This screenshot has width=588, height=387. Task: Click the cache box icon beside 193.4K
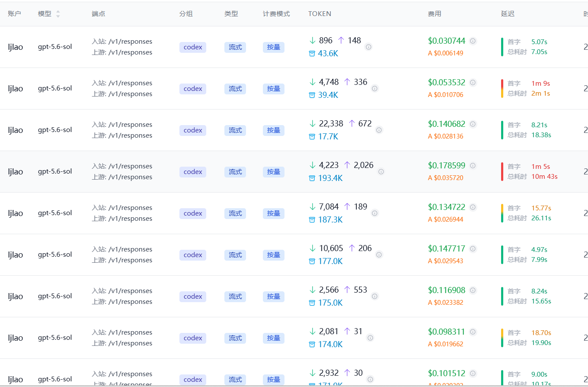pyautogui.click(x=312, y=178)
